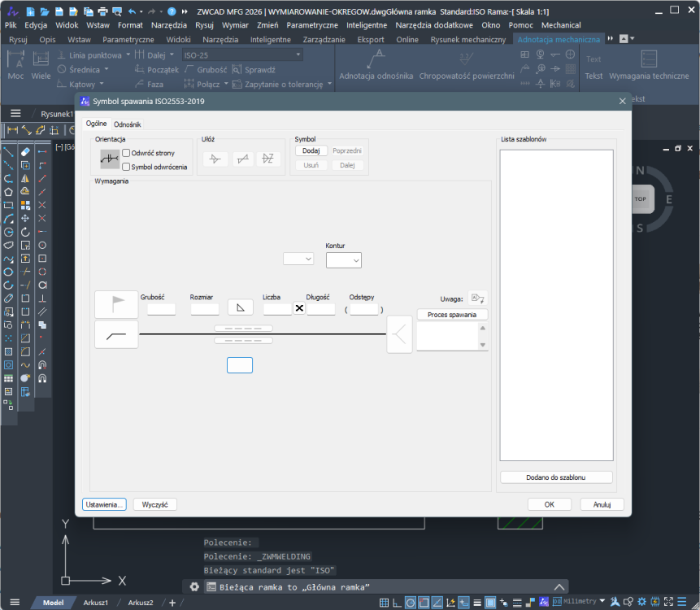Select the Mirror tool
Image resolution: width=700 pixels, height=610 pixels.
(x=25, y=179)
